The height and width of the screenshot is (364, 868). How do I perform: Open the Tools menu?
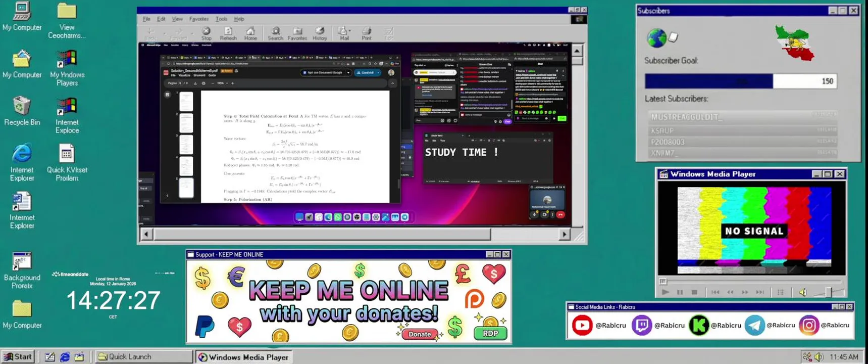click(x=222, y=19)
